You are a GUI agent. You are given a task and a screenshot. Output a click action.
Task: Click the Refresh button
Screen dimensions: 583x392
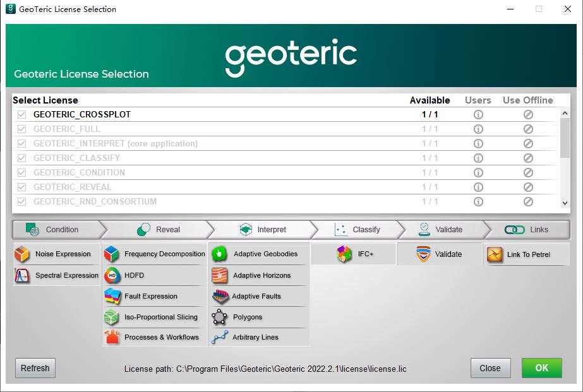pyautogui.click(x=35, y=368)
